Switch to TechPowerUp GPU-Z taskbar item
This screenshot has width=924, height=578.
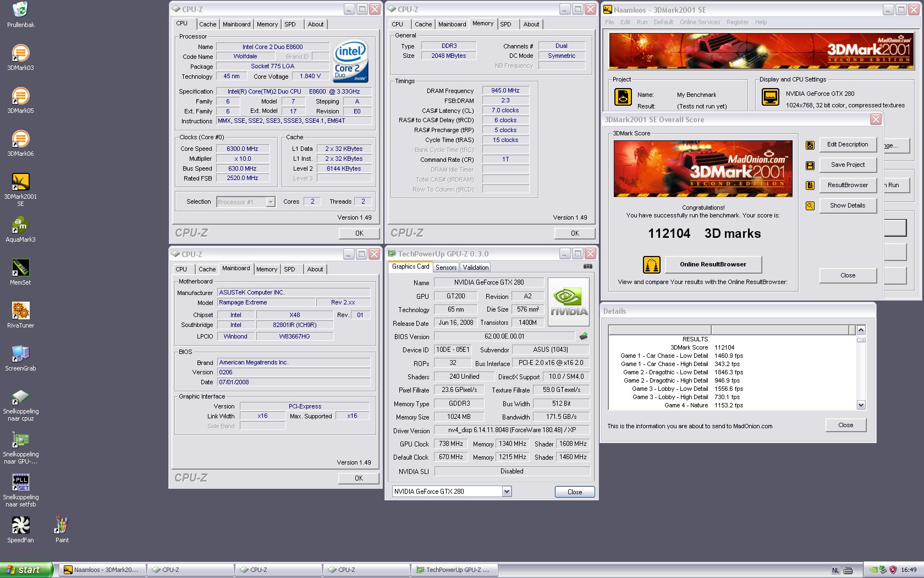coord(454,570)
